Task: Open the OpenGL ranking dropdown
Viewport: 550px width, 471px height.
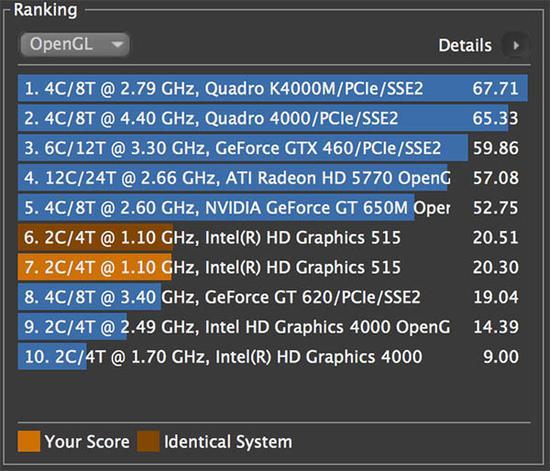Action: (75, 45)
